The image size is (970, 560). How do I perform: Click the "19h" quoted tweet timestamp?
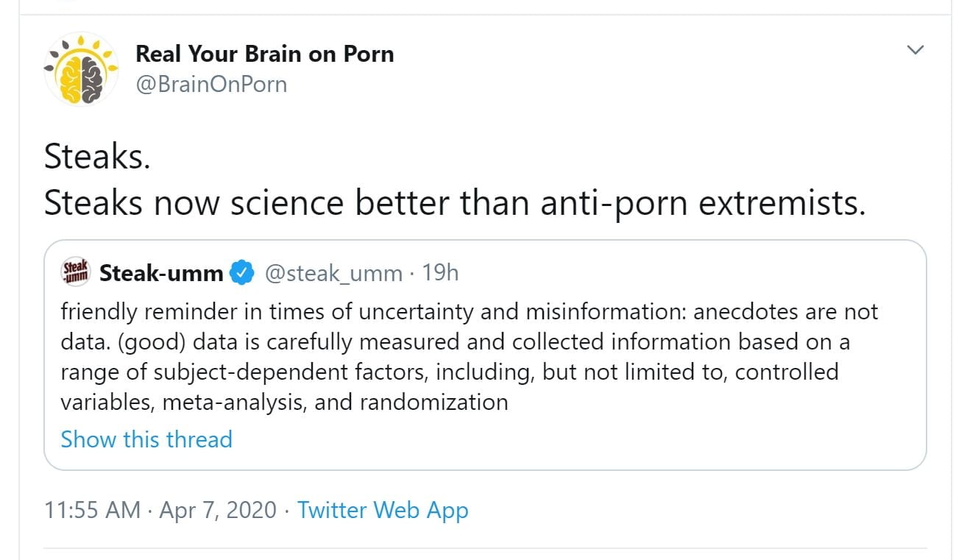[441, 273]
